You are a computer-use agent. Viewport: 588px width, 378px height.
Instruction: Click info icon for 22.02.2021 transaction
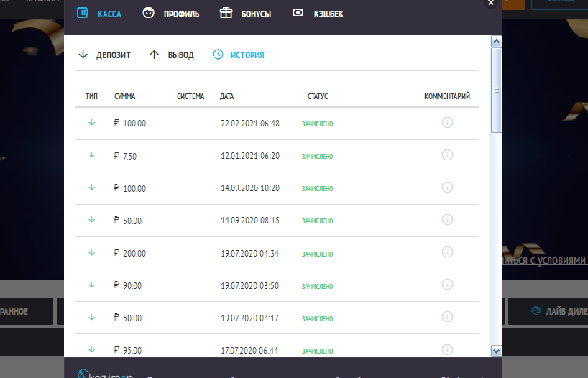[447, 123]
